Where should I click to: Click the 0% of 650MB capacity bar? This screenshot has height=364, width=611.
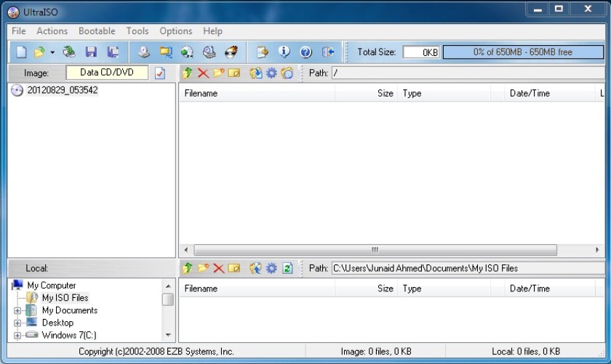click(x=523, y=52)
